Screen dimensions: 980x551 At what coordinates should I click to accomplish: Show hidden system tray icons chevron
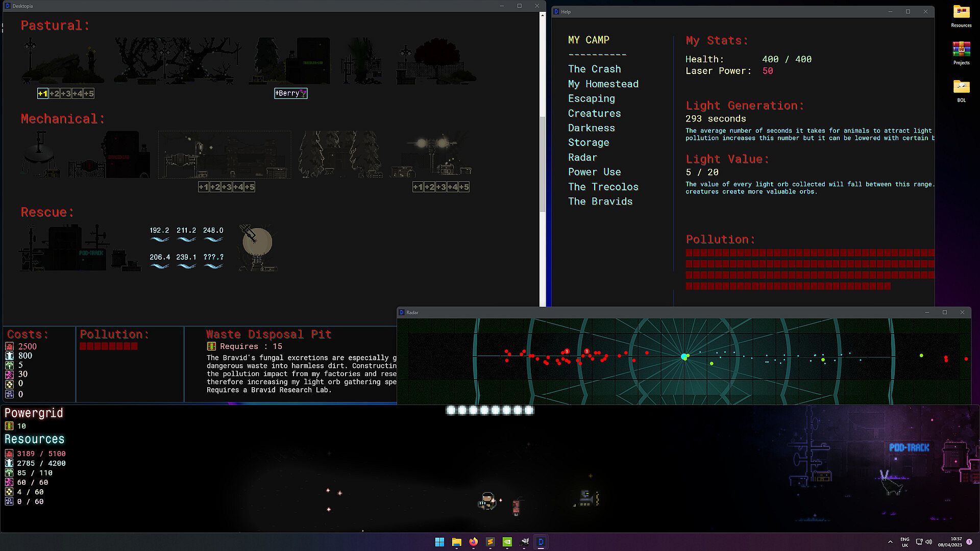(x=890, y=542)
